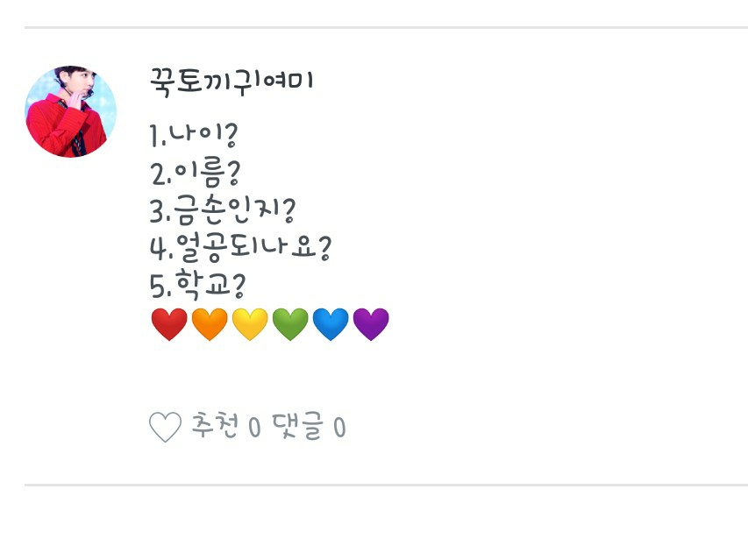Click the purple heart emoji
Viewport: 748px width, 560px height.
[x=371, y=325]
